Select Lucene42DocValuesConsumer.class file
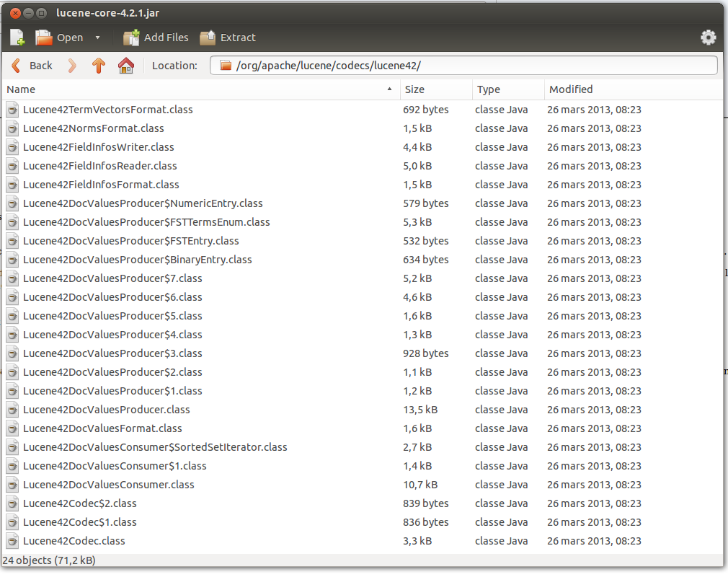Image resolution: width=728 pixels, height=577 pixels. 362,485
